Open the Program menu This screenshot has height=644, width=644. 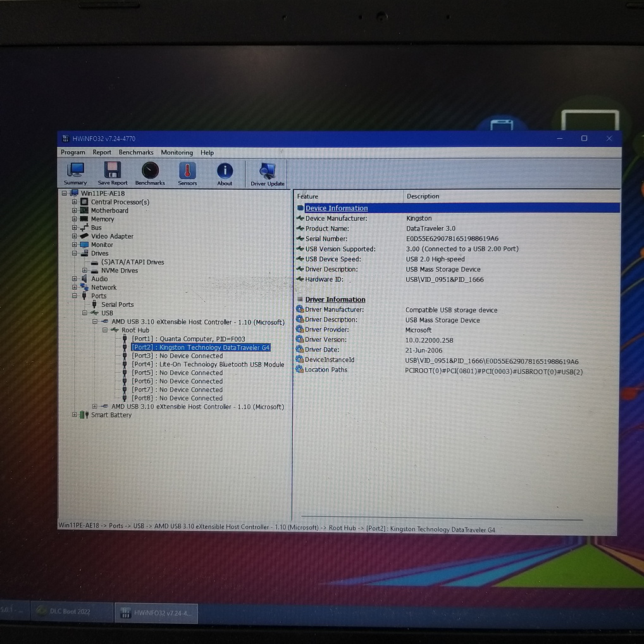tap(73, 152)
